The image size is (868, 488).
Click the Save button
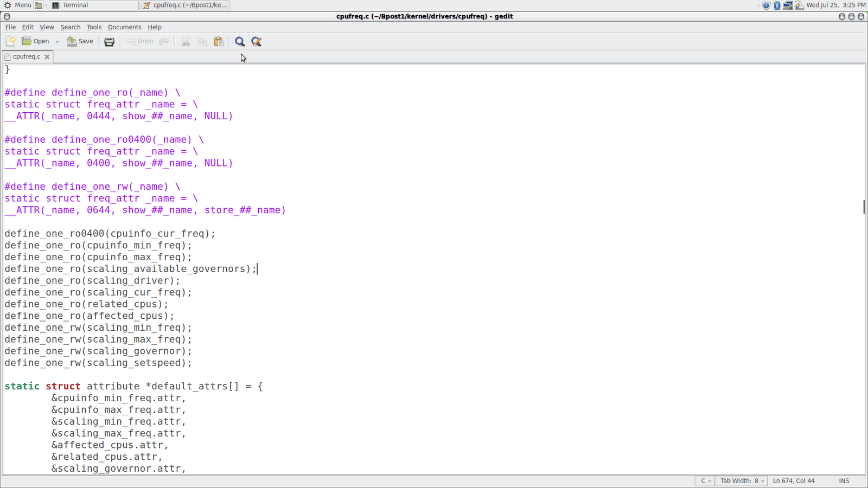pyautogui.click(x=80, y=41)
